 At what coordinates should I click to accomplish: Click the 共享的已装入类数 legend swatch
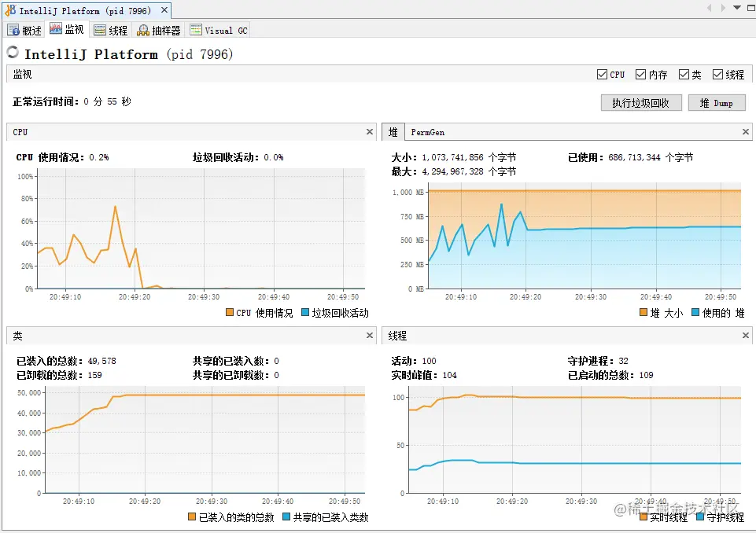coord(286,516)
